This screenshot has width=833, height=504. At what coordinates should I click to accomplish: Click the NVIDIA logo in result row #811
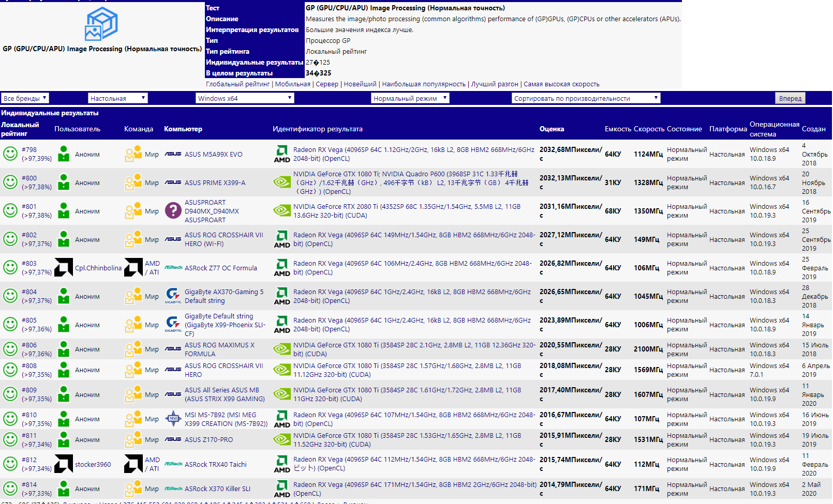[282, 439]
